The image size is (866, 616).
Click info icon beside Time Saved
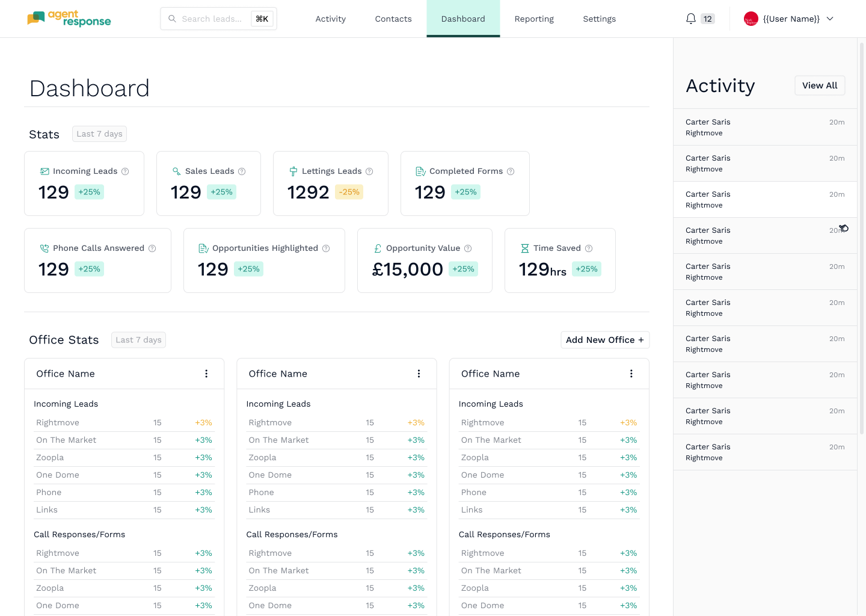(x=589, y=248)
